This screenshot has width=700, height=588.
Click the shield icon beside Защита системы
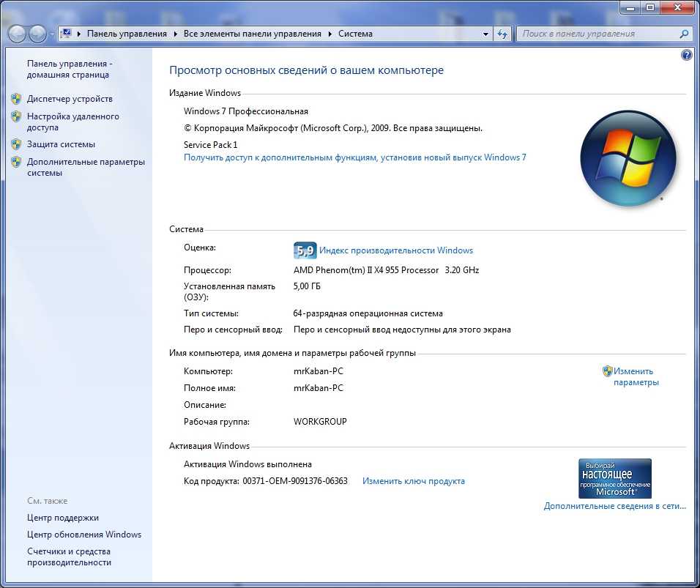(x=16, y=144)
